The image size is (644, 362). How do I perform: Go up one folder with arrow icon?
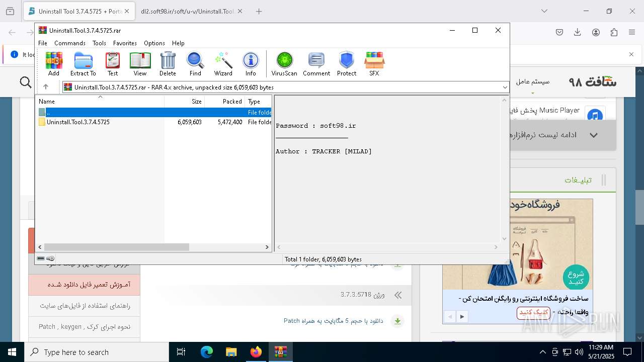click(x=46, y=87)
